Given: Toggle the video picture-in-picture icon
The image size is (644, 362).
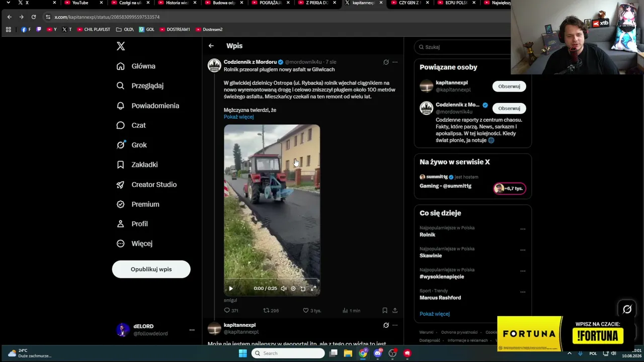Looking at the screenshot, I should click(x=303, y=289).
